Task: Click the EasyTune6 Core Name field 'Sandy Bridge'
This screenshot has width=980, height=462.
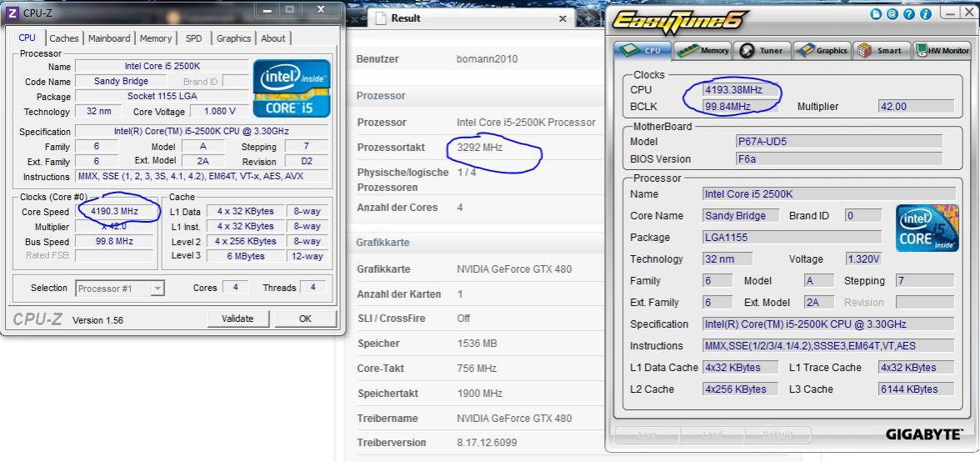Action: coord(742,216)
